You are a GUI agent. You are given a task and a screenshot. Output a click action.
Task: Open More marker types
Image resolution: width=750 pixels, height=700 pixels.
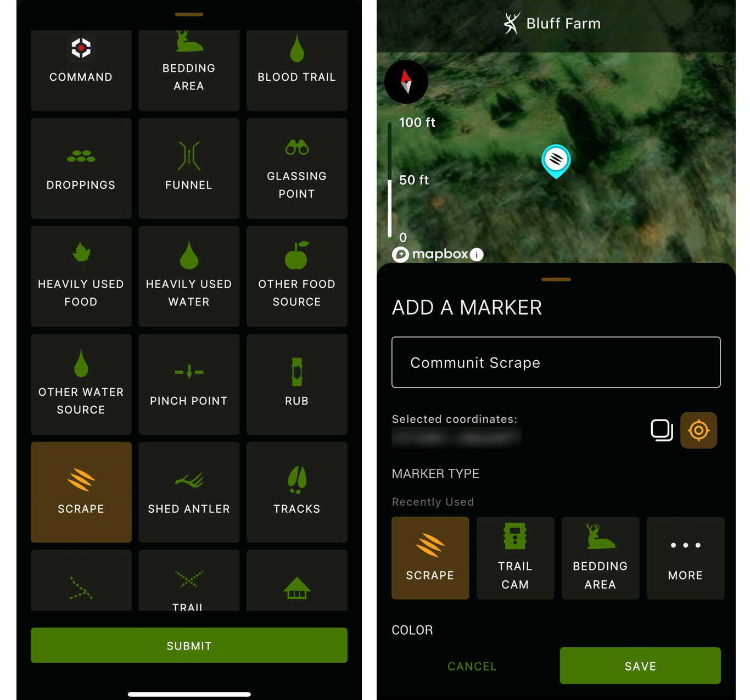pos(685,558)
